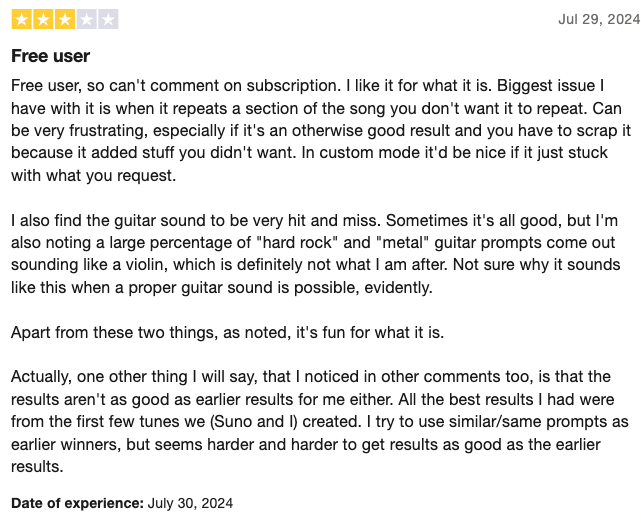This screenshot has height=523, width=641.
Task: Click the fifth gray rating star
Action: 108,19
